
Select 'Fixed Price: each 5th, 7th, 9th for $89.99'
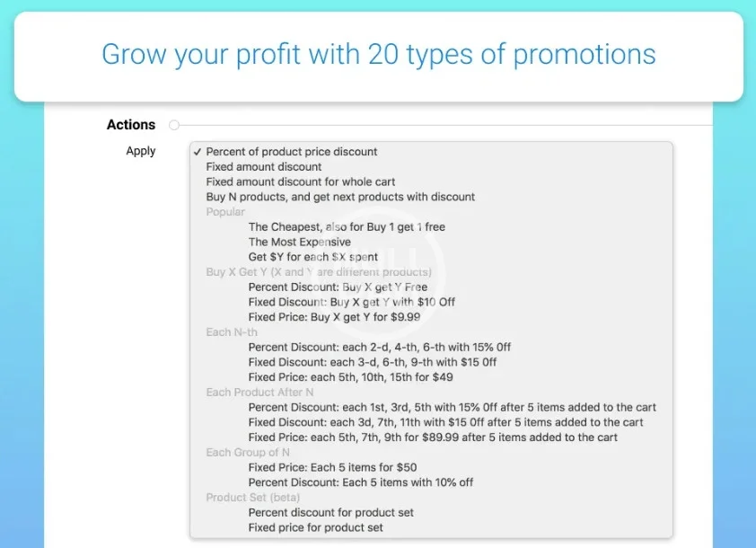(x=433, y=438)
